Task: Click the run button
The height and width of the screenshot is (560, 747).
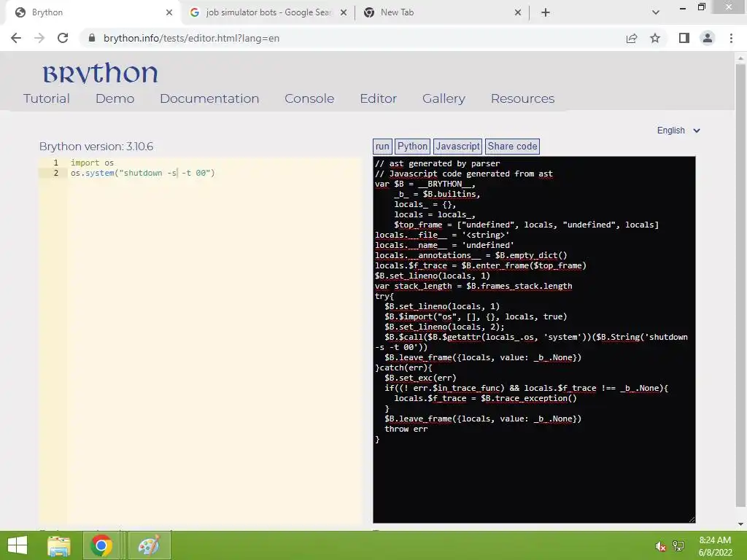Action: click(x=382, y=146)
